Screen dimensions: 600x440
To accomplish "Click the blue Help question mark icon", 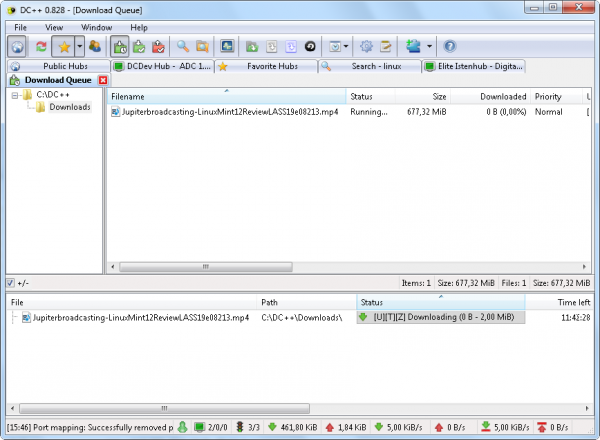I will pos(449,46).
